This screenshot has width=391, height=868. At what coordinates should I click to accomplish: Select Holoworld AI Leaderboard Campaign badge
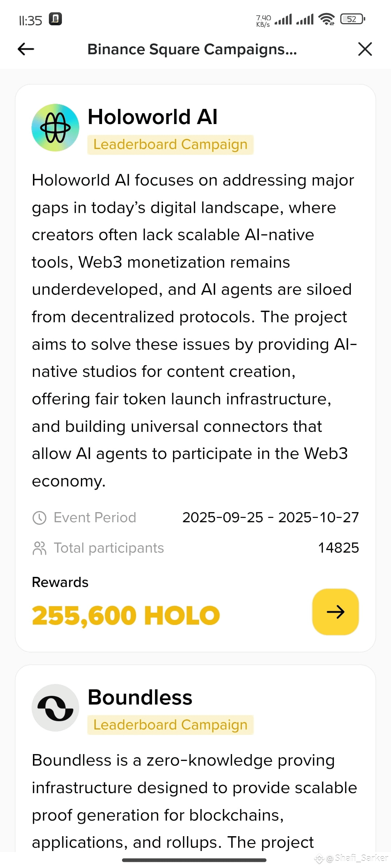(x=170, y=145)
